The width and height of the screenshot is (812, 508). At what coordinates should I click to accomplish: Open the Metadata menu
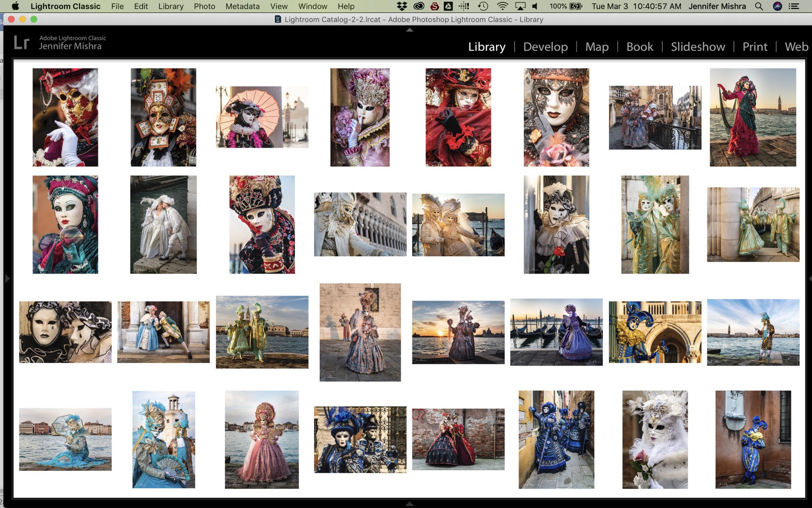pos(243,6)
